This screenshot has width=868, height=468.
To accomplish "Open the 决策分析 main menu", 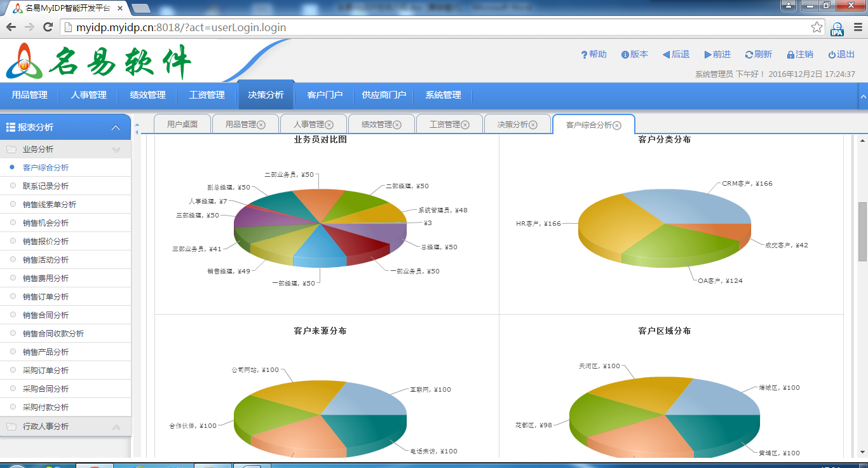I will (266, 95).
